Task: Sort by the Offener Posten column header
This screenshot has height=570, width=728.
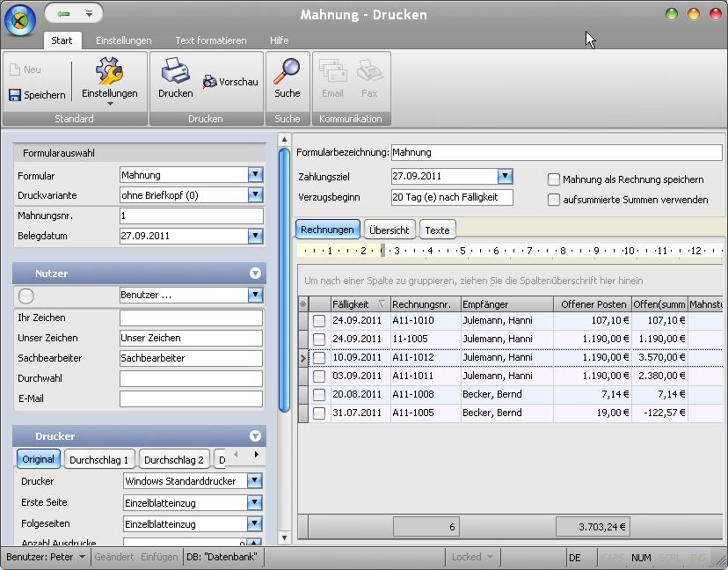Action: click(x=593, y=304)
